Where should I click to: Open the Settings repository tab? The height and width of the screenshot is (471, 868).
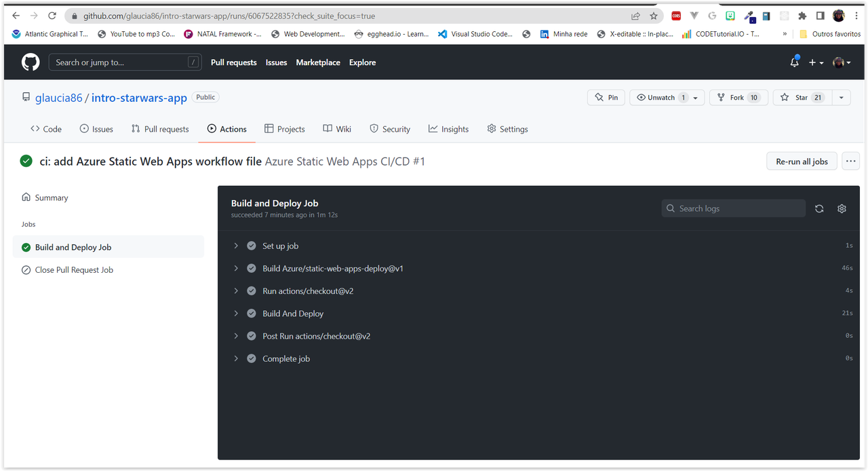pyautogui.click(x=507, y=129)
